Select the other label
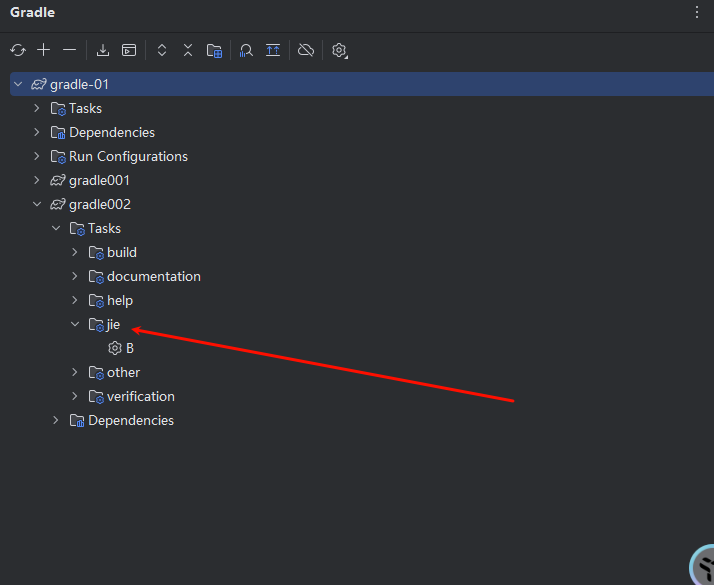This screenshot has width=714, height=585. point(123,373)
